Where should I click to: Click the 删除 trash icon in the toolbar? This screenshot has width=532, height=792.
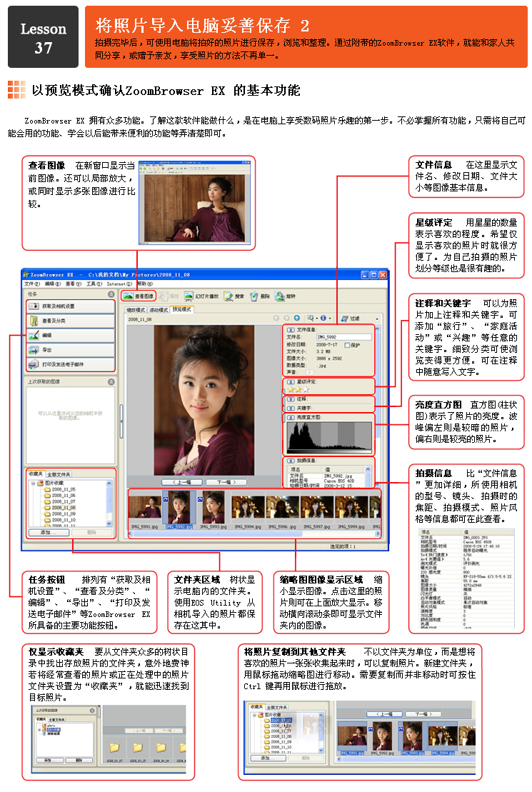coord(254,296)
